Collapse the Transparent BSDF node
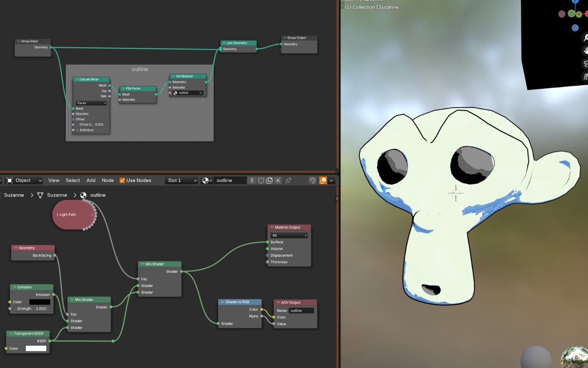 [11, 334]
